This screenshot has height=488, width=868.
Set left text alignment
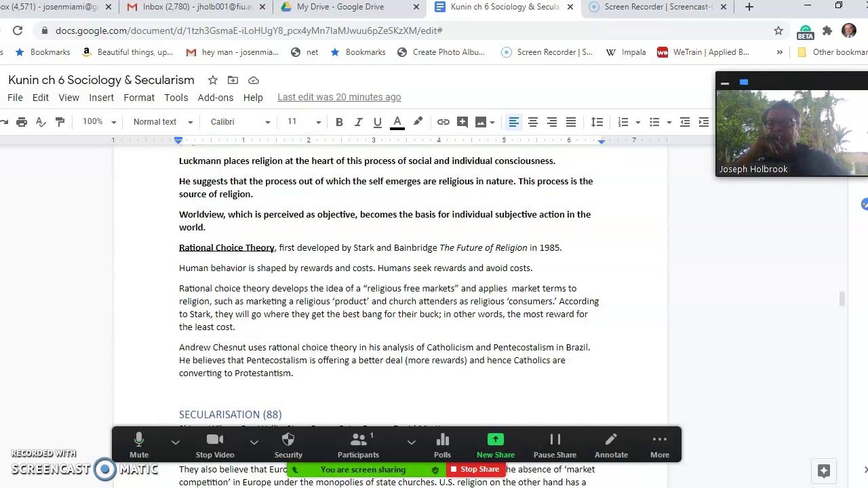(x=514, y=122)
